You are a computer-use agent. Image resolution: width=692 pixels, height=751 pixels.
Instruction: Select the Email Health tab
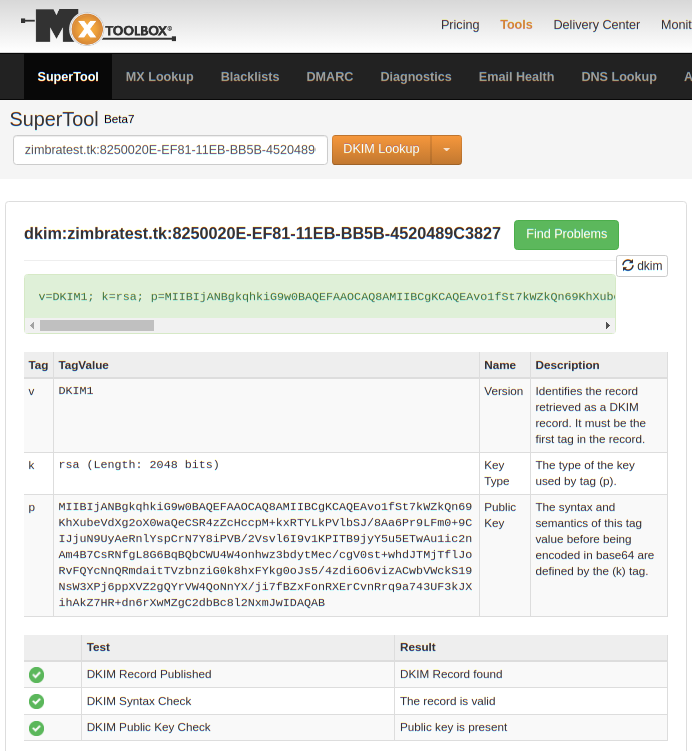[516, 77]
